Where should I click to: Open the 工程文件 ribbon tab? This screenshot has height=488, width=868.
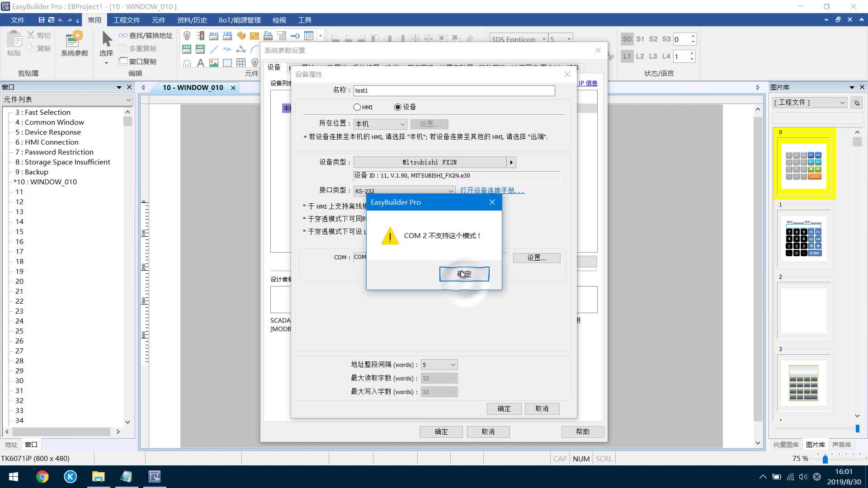[x=126, y=20]
